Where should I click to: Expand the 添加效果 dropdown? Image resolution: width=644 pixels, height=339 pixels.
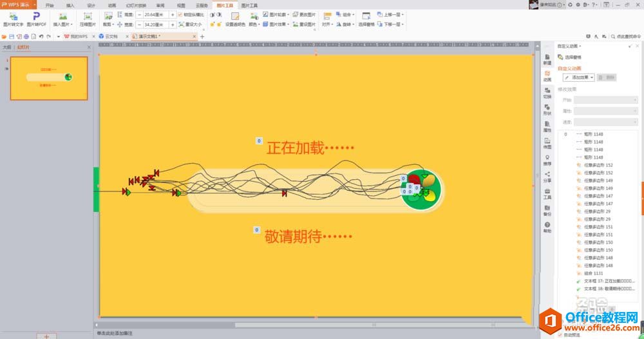pyautogui.click(x=576, y=77)
